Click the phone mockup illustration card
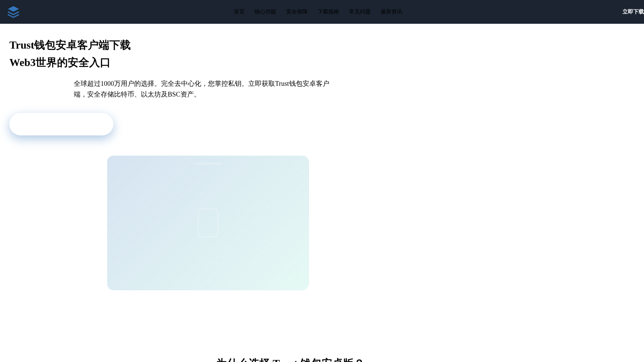Image resolution: width=644 pixels, height=362 pixels. point(208,223)
